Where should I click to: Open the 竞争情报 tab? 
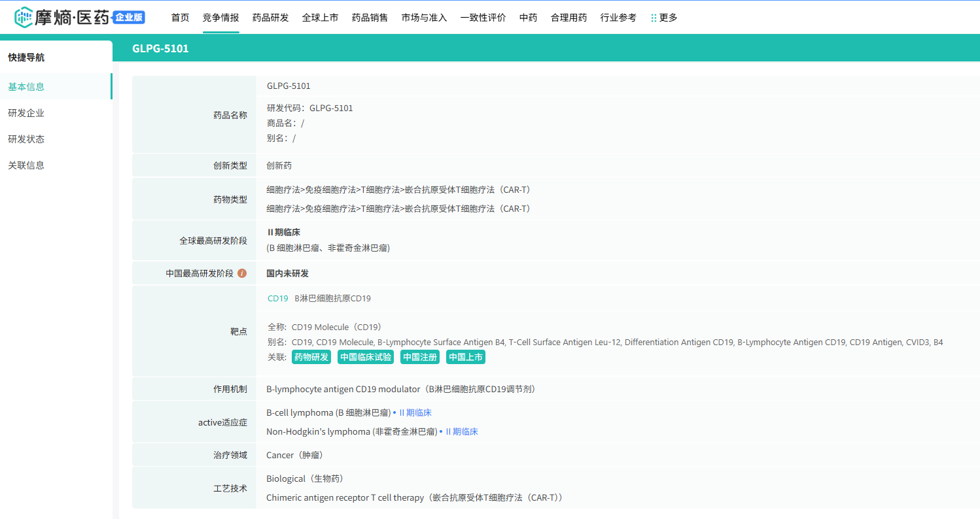tap(220, 18)
